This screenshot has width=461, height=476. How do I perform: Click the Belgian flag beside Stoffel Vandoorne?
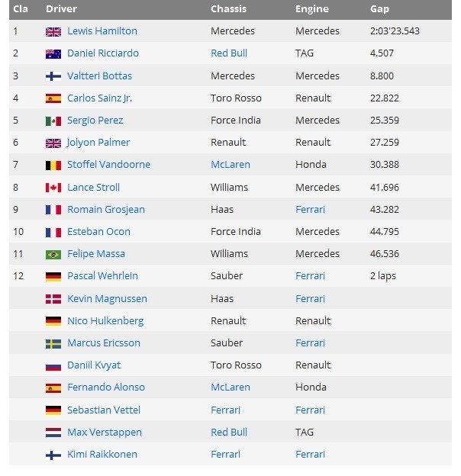pos(53,165)
